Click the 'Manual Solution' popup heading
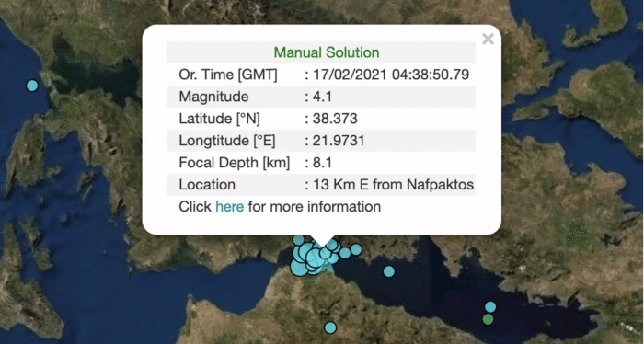 327,52
